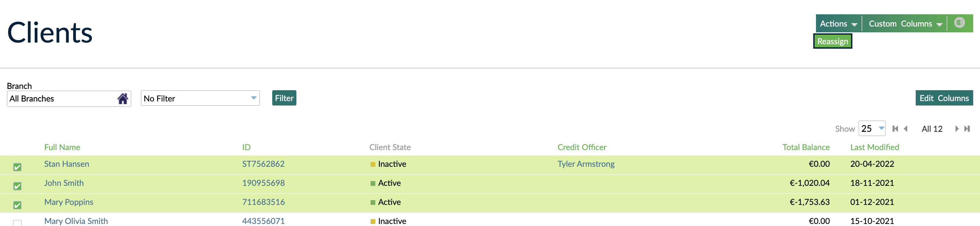Open the Actions dropdown menu
Screen dimensions: 980x226
[x=838, y=23]
